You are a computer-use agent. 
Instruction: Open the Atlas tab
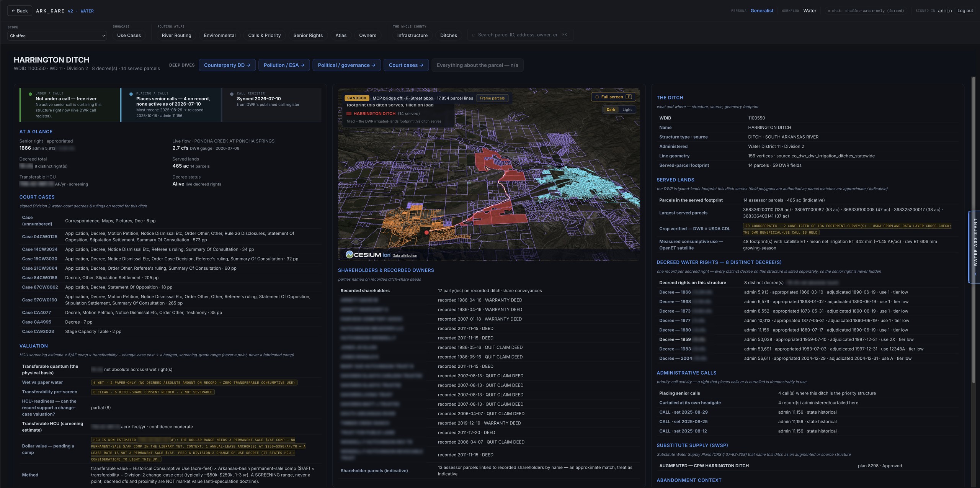341,35
